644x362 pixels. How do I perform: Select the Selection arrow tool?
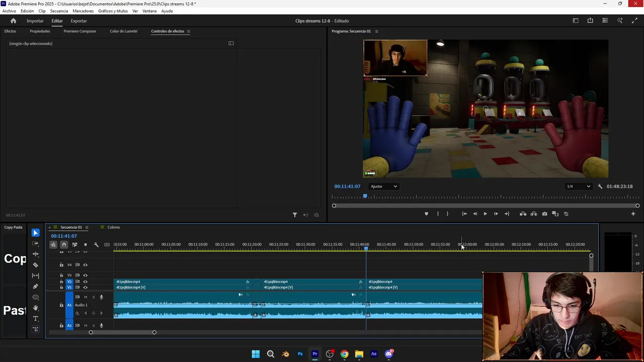coord(35,233)
